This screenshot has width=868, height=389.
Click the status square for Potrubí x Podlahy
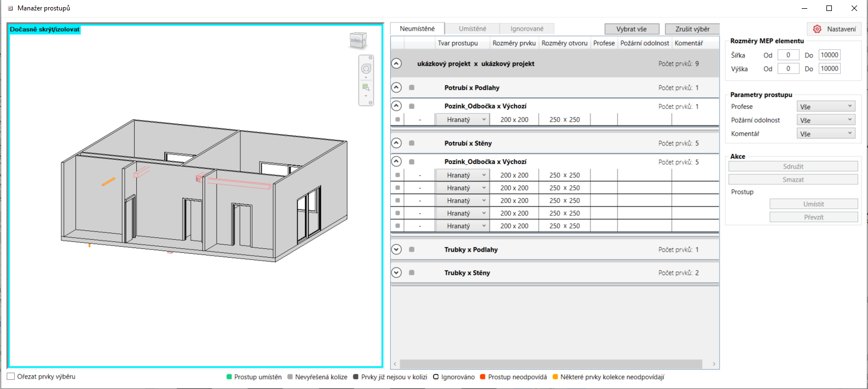pyautogui.click(x=412, y=88)
